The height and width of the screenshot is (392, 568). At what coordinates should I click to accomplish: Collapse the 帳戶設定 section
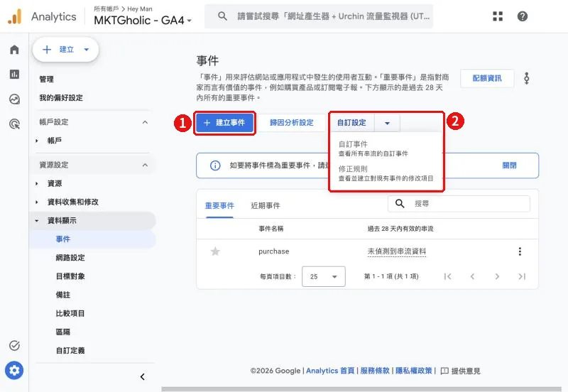tap(145, 122)
